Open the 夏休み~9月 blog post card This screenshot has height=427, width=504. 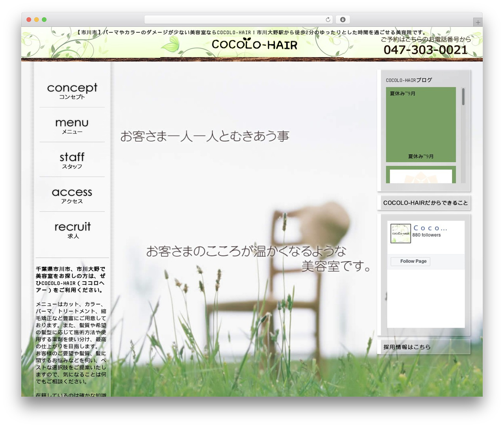pos(421,124)
